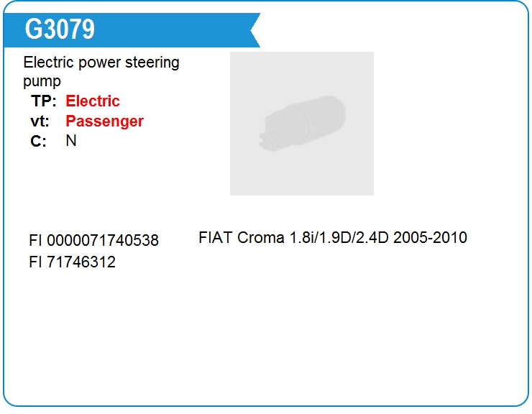Click the 1.8i/1.9D/2.4D engine variants text

[x=339, y=237]
